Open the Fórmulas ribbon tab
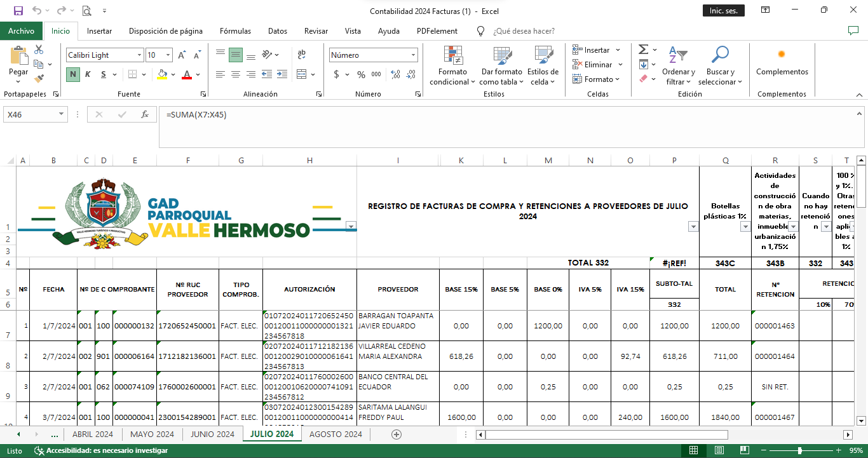The height and width of the screenshot is (458, 868). 235,31
